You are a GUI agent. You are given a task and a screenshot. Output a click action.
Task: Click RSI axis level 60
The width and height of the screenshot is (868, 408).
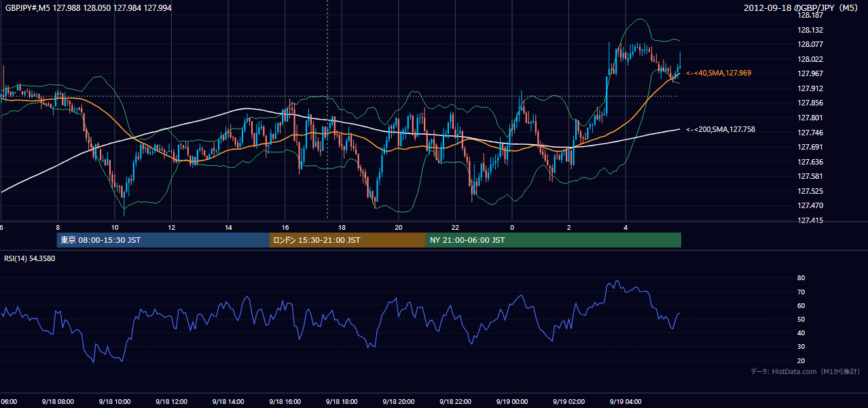801,305
